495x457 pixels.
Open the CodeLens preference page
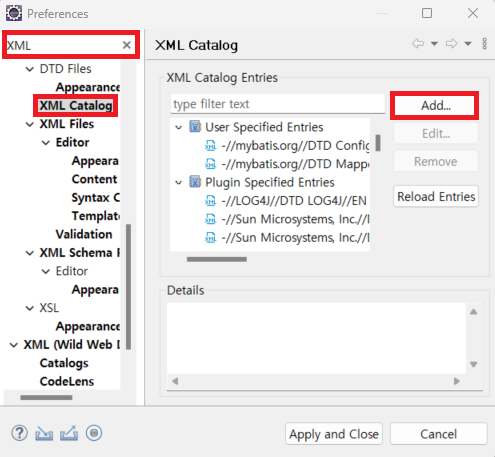[67, 382]
